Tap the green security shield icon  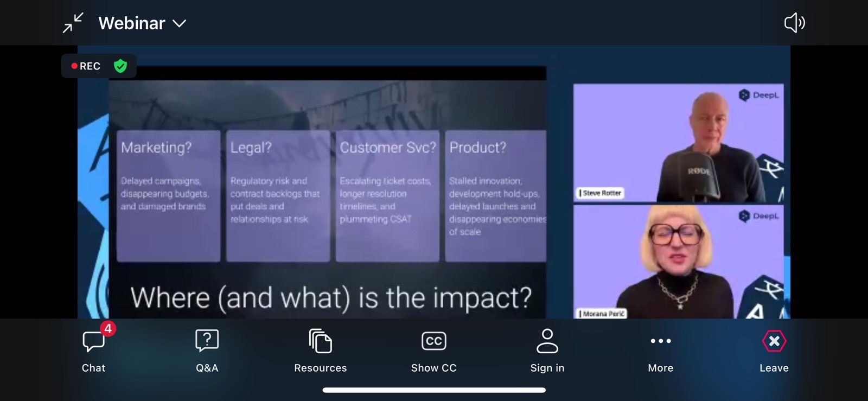coord(120,66)
